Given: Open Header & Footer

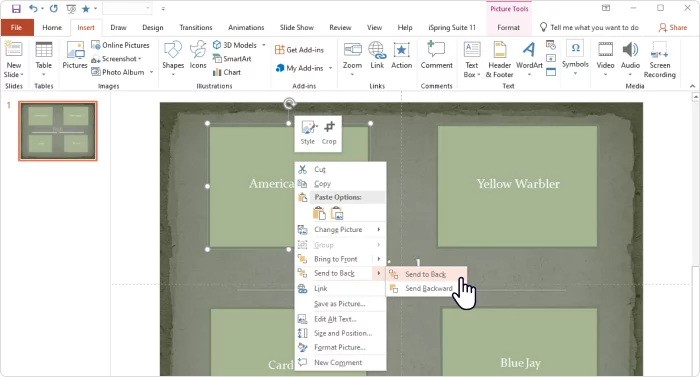Looking at the screenshot, I should (x=499, y=60).
